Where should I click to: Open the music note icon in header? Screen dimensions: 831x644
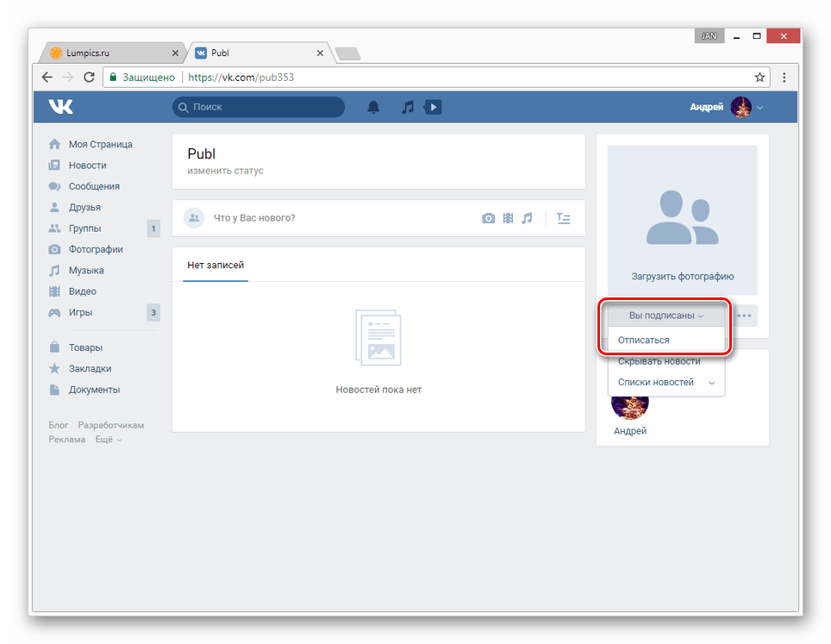[407, 107]
